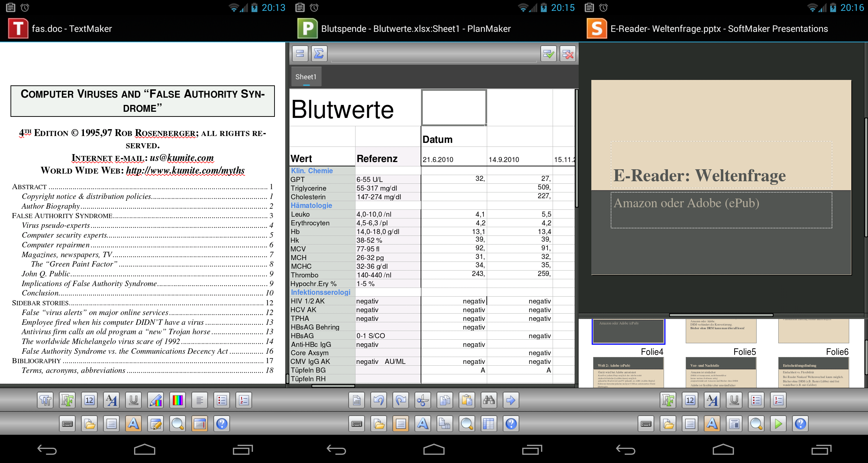Cancel cell entry with red X
The height and width of the screenshot is (463, 868).
(568, 54)
